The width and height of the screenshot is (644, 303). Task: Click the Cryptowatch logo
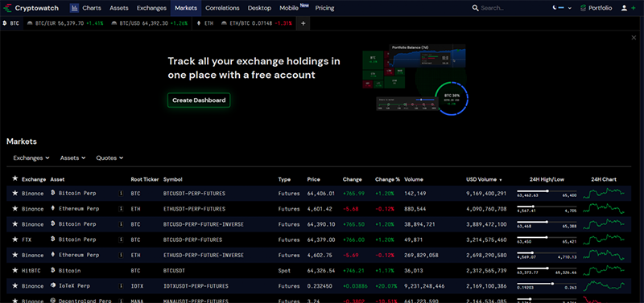pos(31,8)
